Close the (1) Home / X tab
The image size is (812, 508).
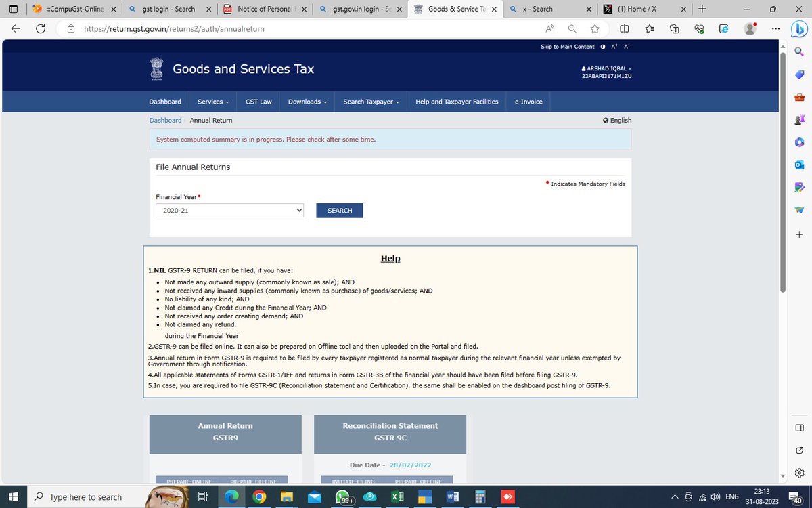pos(684,9)
